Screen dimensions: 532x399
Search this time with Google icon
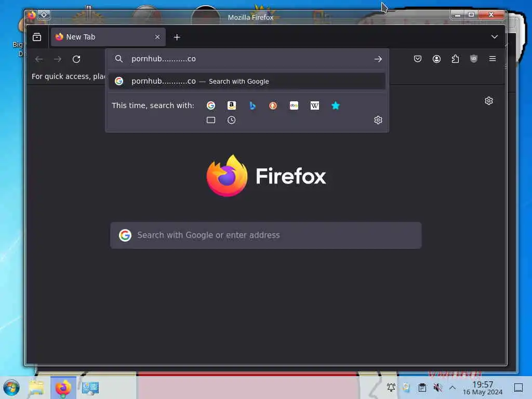point(211,105)
